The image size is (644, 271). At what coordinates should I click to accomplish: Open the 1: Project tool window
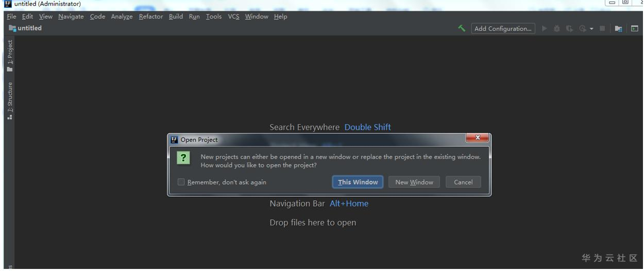10,56
